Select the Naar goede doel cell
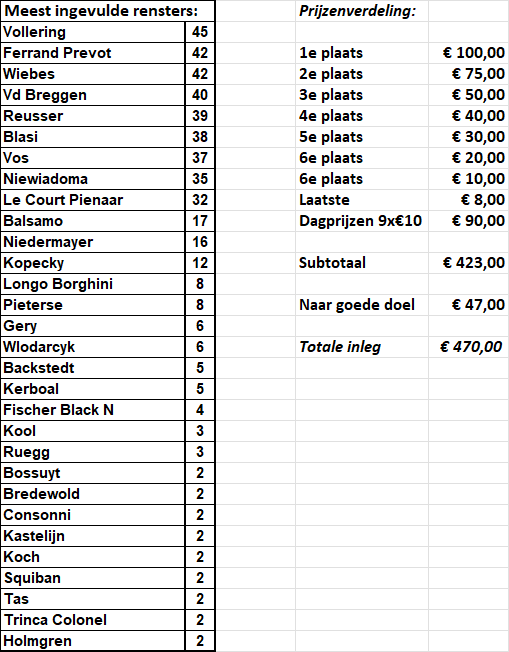Viewport: 509px width, 652px height. pos(362,305)
